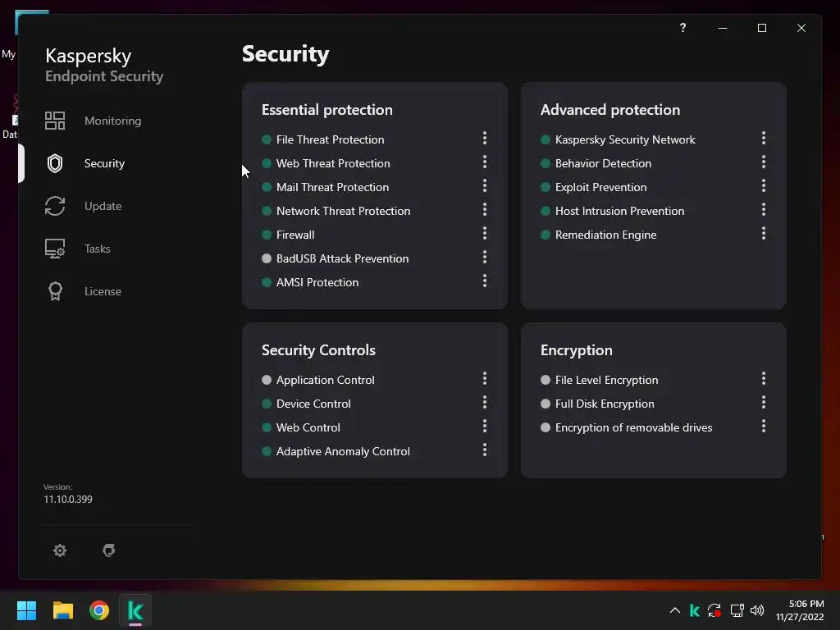The height and width of the screenshot is (630, 840).
Task: Open Encryption of removable drives component
Action: coord(634,427)
